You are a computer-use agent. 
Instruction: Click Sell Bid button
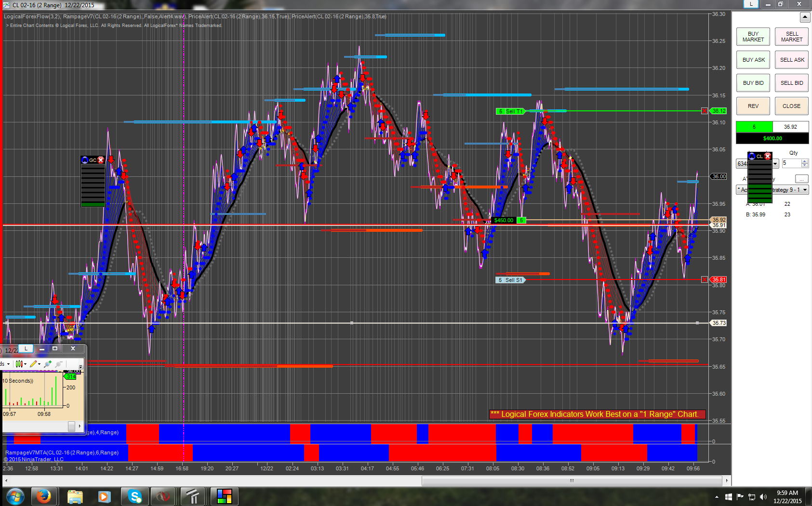coord(792,83)
